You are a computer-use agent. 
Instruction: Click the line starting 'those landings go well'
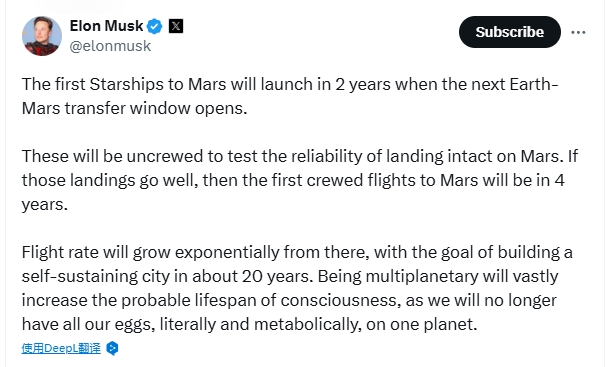tap(293, 180)
